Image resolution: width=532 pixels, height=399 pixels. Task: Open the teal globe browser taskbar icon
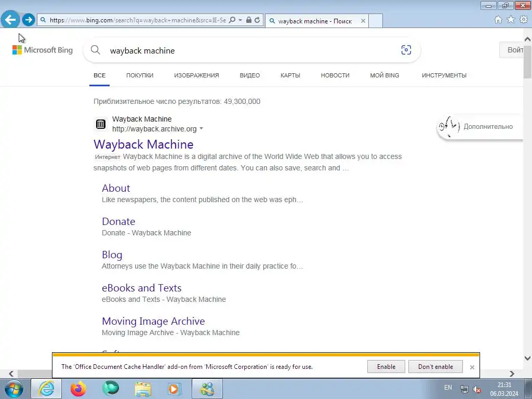click(111, 389)
